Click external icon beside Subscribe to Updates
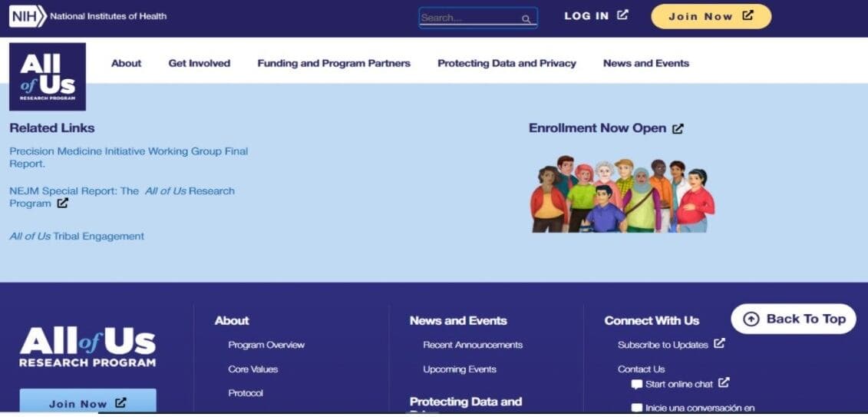868x417 pixels. 719,343
